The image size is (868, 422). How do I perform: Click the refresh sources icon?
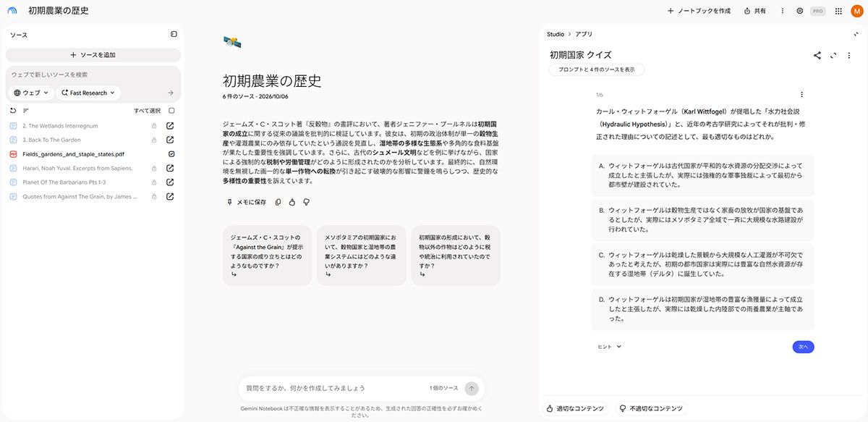(x=13, y=111)
